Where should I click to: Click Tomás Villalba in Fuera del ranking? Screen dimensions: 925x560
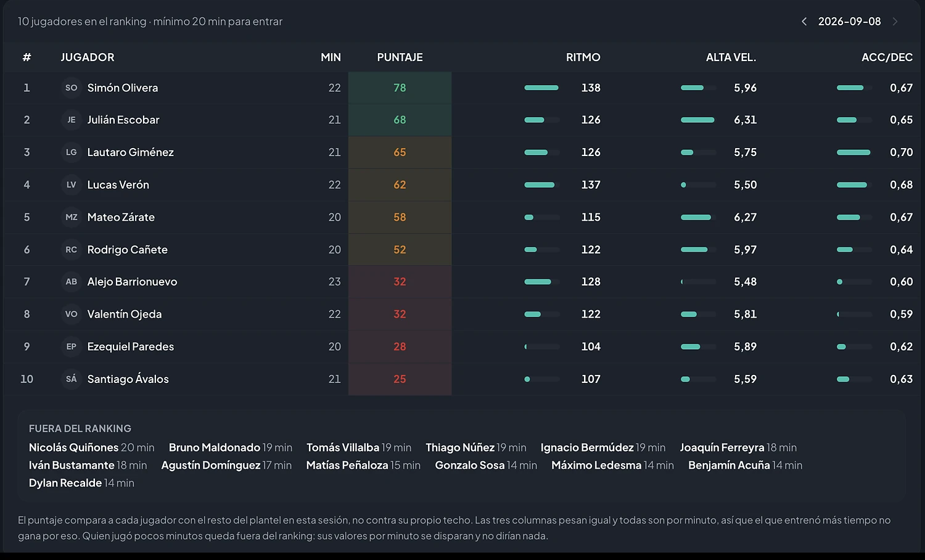343,448
